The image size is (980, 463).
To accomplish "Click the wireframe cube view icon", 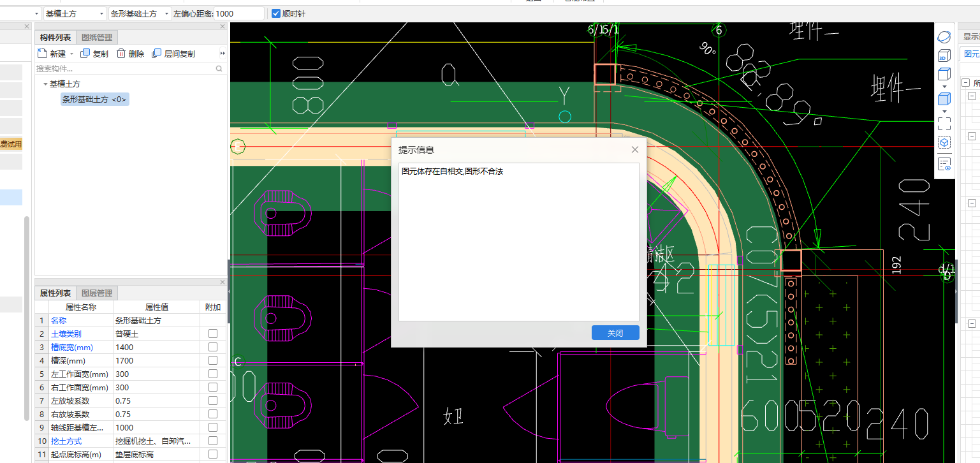I will (944, 74).
